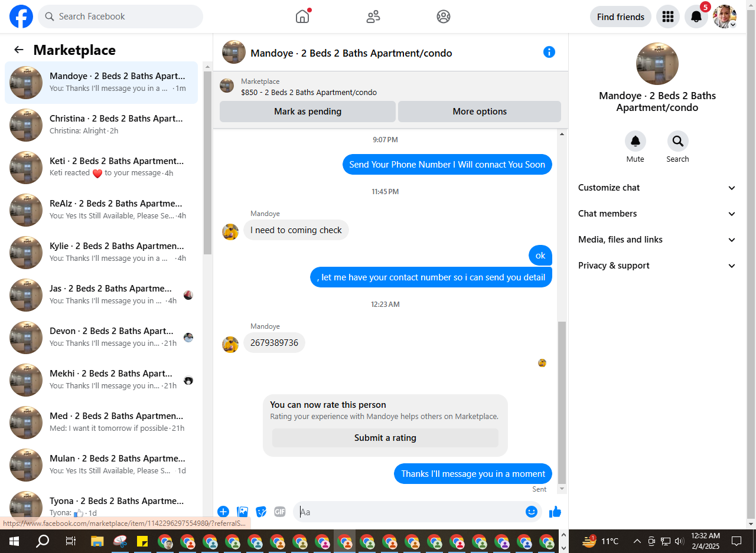Click the phone number message 2679389736

[x=274, y=343]
